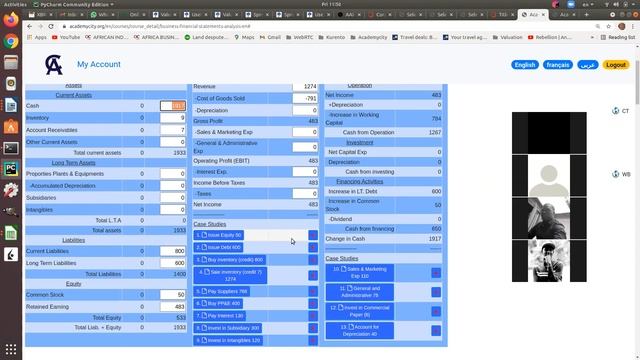Viewport: 640px width, 360px height.
Task: Switch site language to français
Action: coord(558,65)
